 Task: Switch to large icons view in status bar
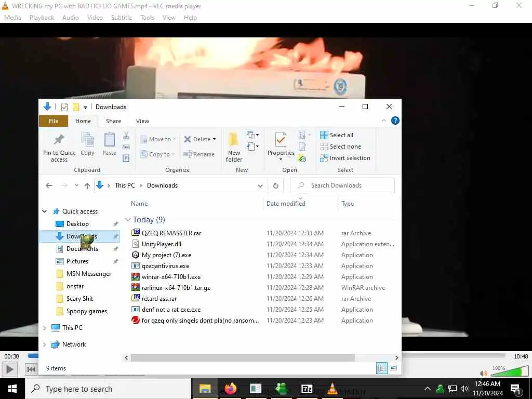[x=393, y=368]
